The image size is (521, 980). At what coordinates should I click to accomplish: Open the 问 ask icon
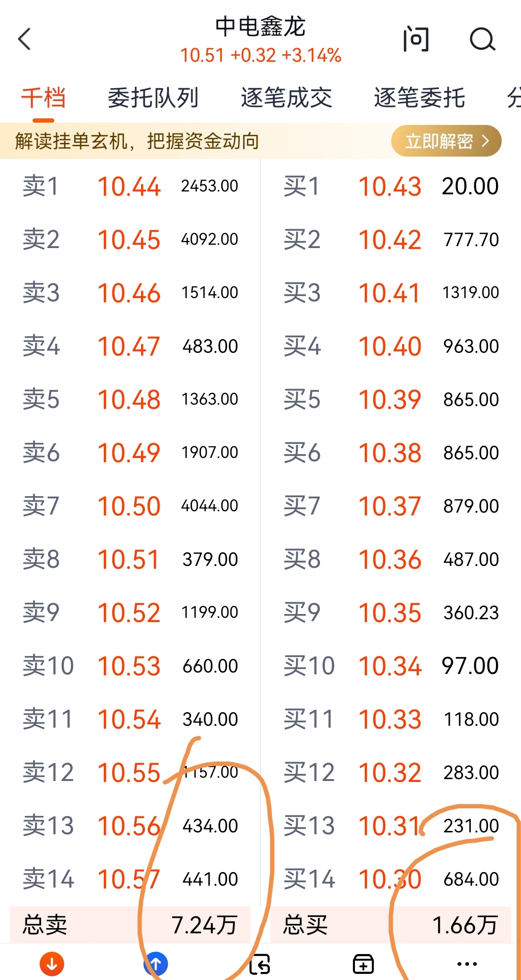point(416,39)
